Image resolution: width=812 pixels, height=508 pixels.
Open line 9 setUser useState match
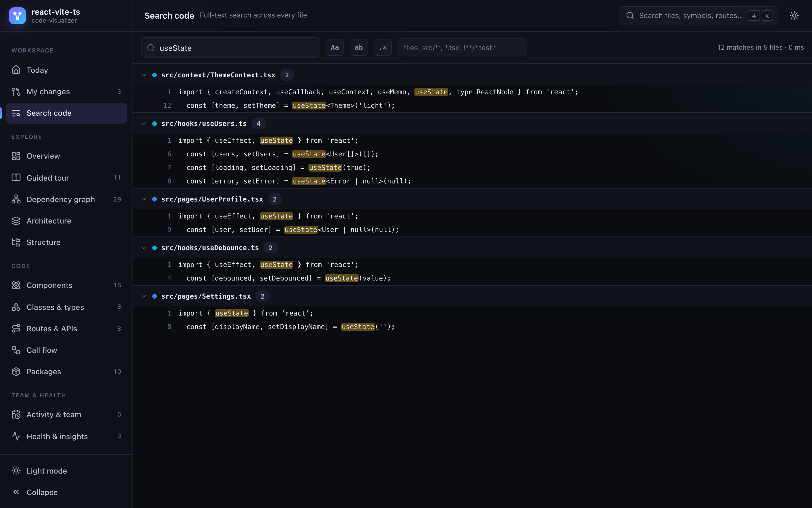(x=473, y=230)
